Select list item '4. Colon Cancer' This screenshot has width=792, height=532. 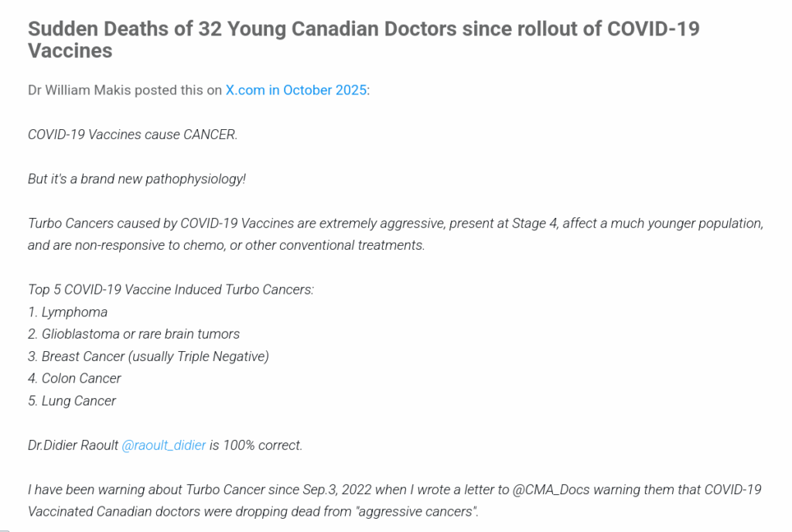74,379
